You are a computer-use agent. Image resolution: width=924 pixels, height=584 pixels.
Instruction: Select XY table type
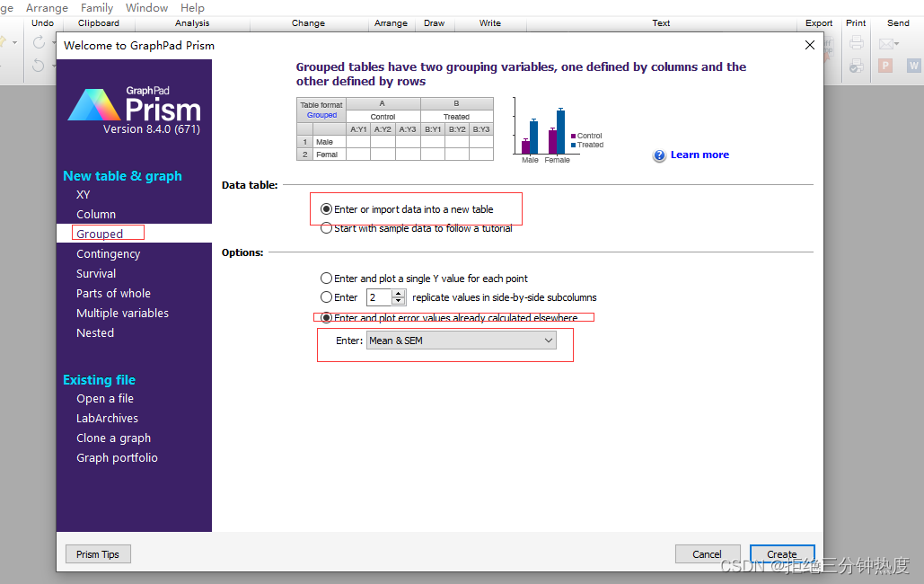tap(84, 195)
